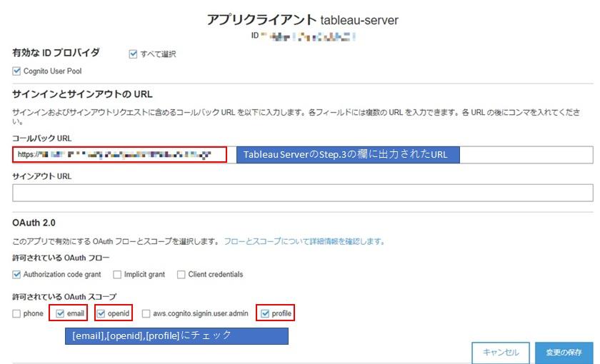The height and width of the screenshot is (364, 600).
Task: Click the コールバック URL label
Action: tap(41, 138)
